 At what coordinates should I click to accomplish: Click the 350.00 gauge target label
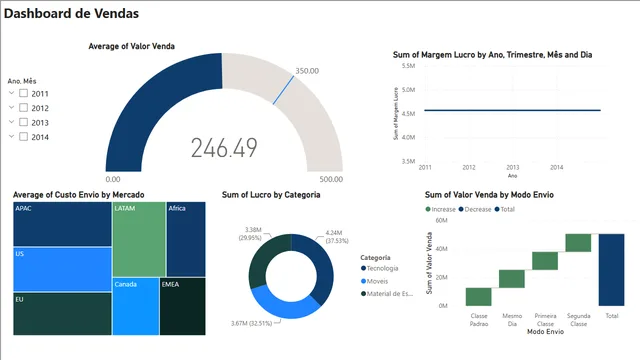[307, 71]
